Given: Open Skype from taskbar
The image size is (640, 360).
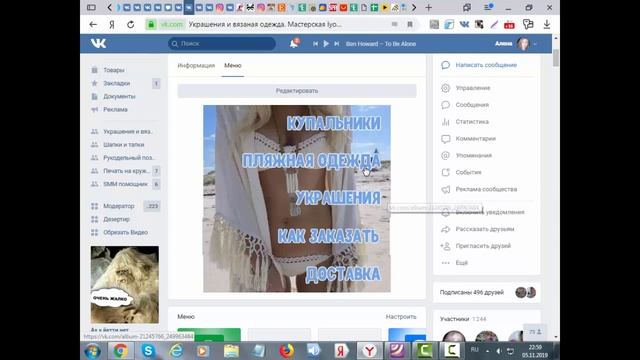Looking at the screenshot, I should pos(148,351).
